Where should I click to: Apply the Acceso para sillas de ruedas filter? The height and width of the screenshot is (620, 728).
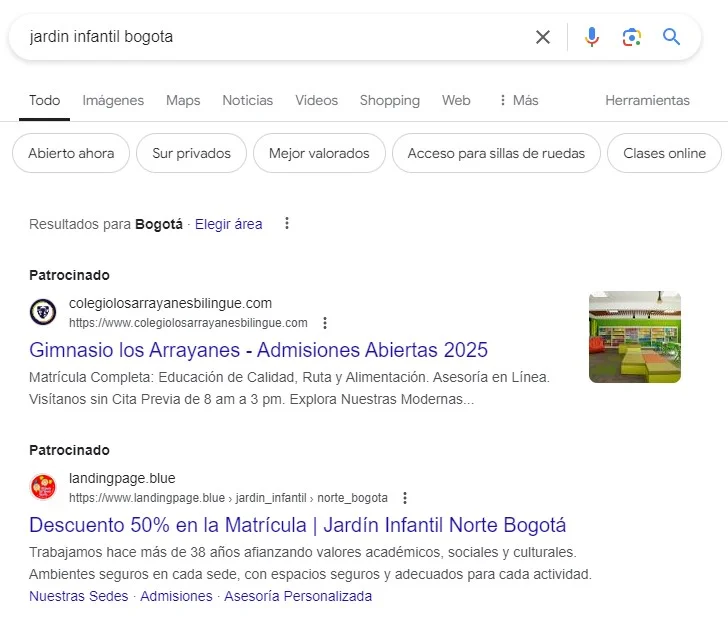[496, 153]
